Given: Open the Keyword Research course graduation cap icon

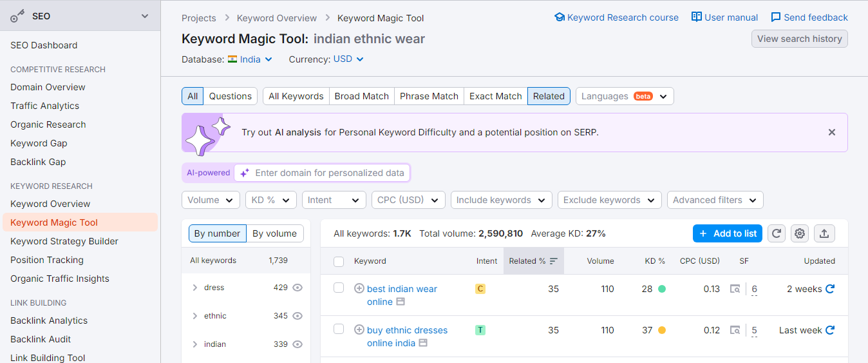Looking at the screenshot, I should 560,17.
